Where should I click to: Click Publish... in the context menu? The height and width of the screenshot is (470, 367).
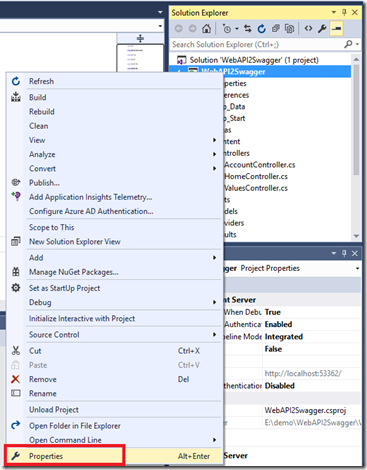click(114, 183)
